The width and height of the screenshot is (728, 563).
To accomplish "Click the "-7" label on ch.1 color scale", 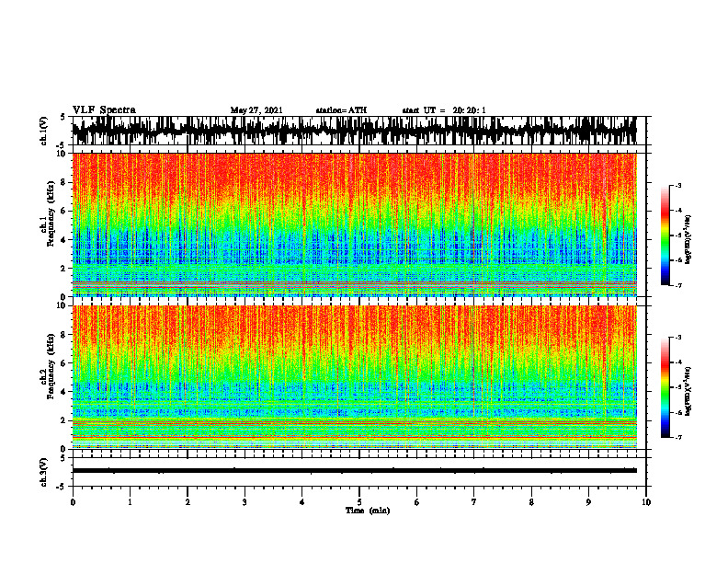I will click(678, 285).
